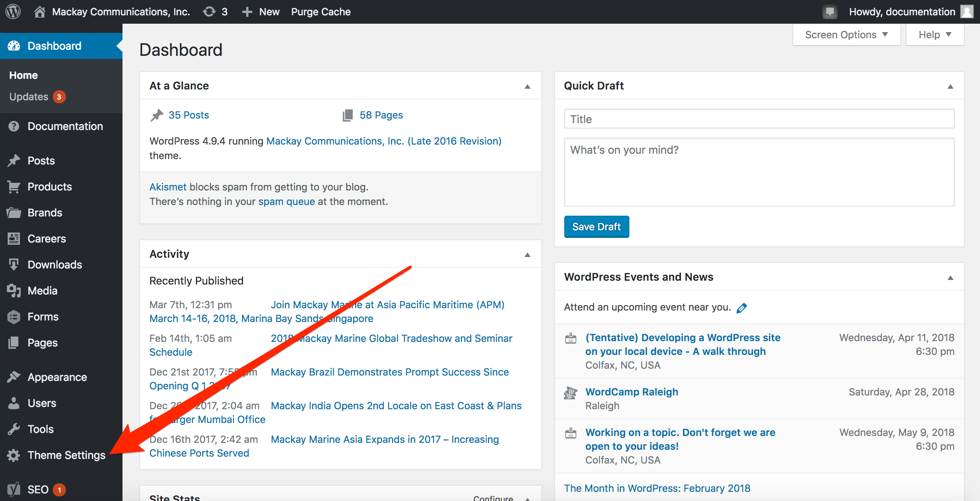Collapse the At a Glance panel
Image resolution: width=980 pixels, height=501 pixels.
(528, 86)
